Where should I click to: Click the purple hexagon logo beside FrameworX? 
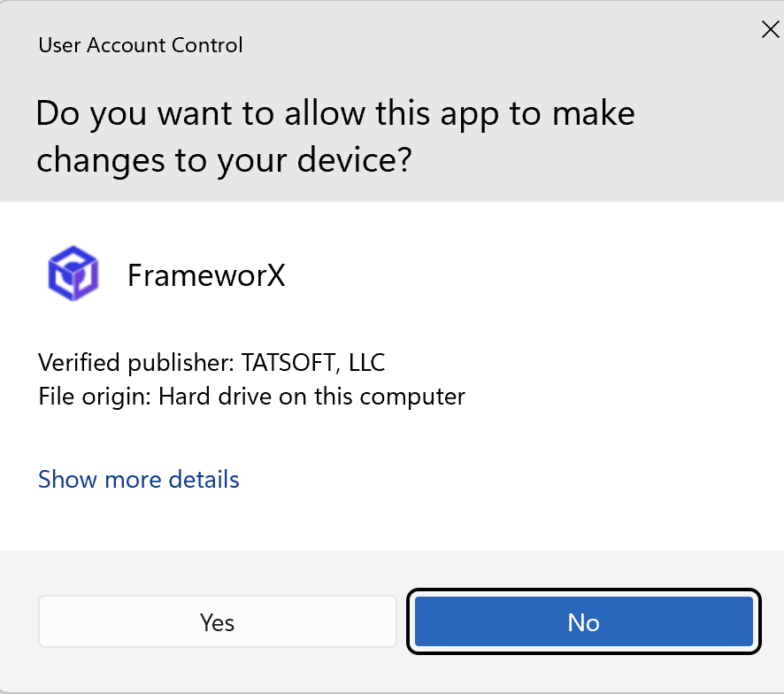73,274
